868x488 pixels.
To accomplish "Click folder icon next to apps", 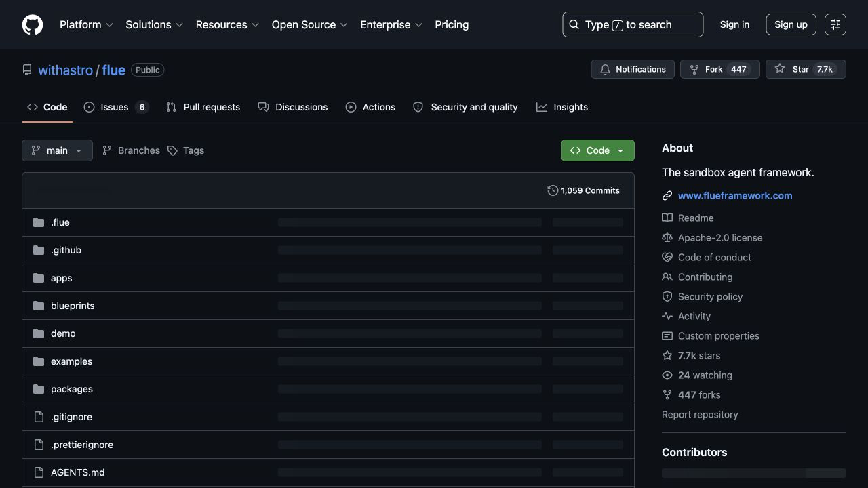I will click(39, 278).
